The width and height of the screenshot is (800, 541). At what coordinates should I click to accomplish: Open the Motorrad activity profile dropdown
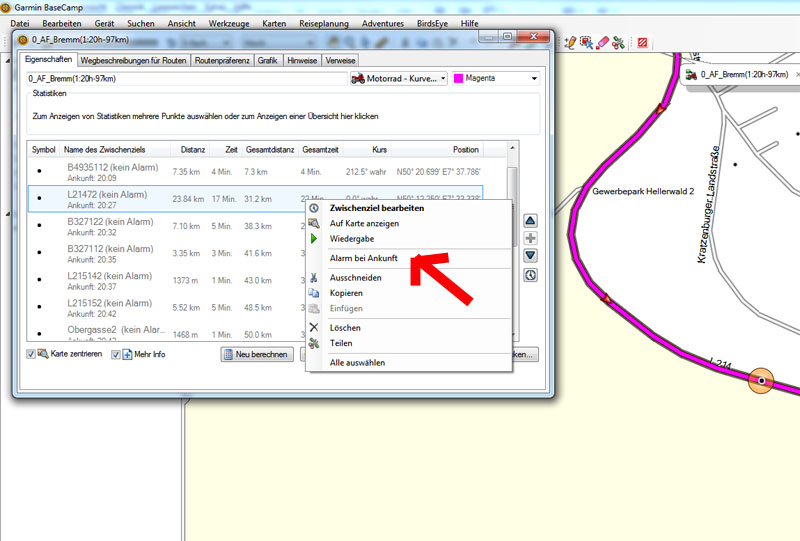pos(400,78)
